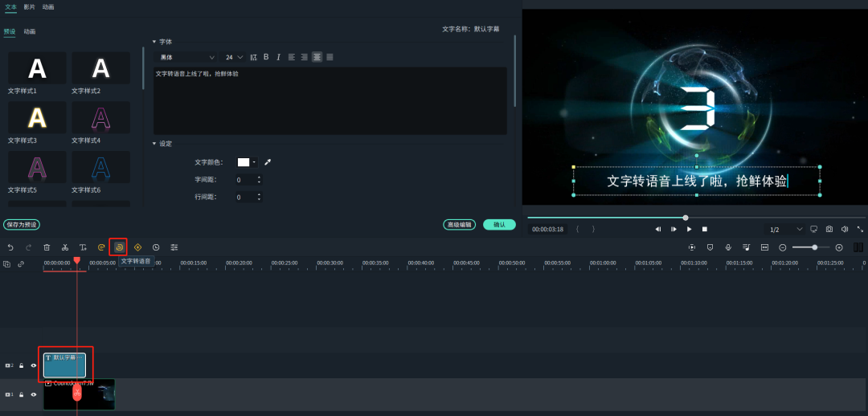The image size is (868, 416).
Task: Click the text-to-speech (文字转语音) toolbar icon
Action: click(x=118, y=247)
